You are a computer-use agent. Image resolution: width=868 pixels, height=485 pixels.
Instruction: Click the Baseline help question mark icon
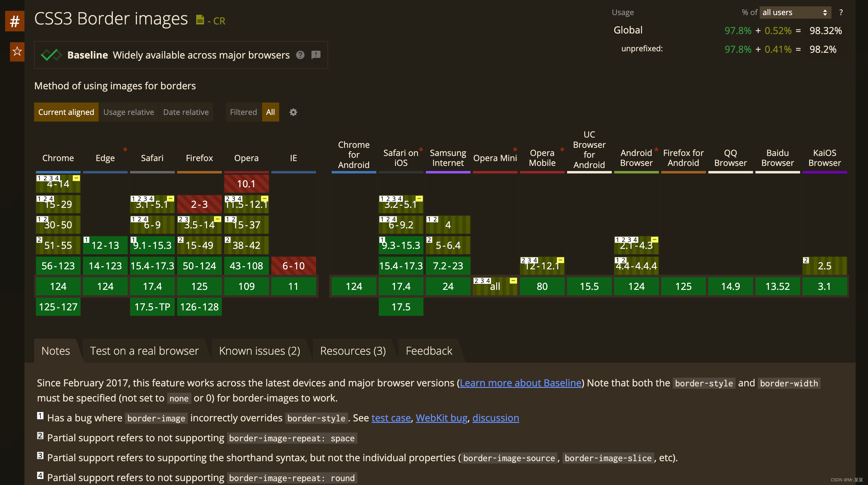click(x=300, y=55)
